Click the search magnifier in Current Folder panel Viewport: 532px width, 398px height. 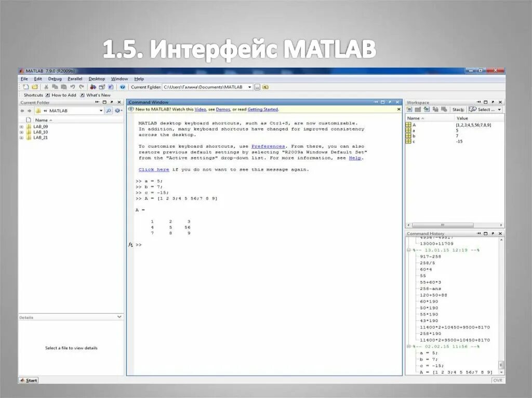[109, 111]
